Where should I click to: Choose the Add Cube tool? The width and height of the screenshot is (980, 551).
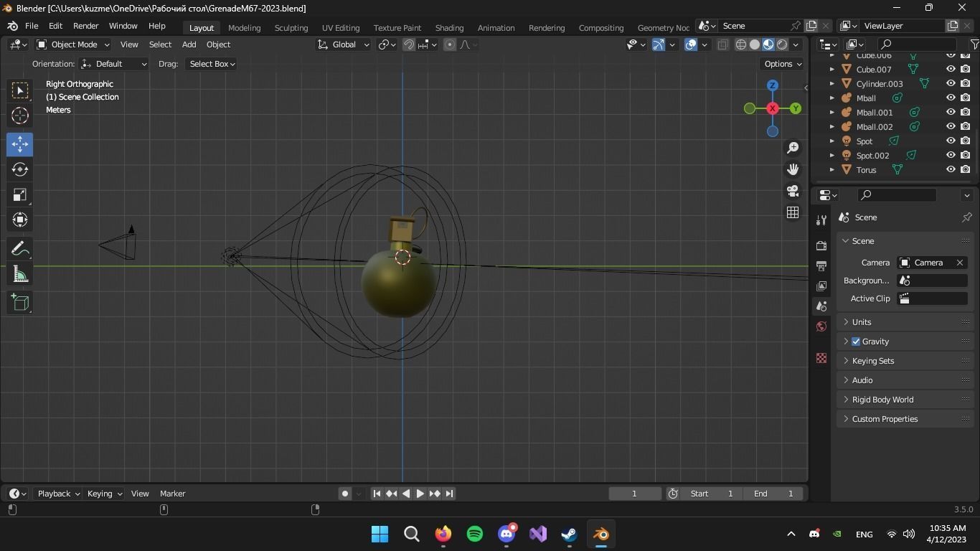[20, 303]
